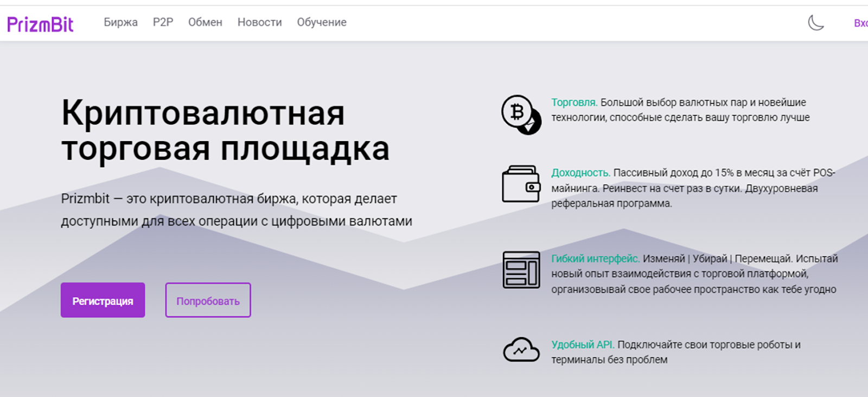This screenshot has height=397, width=868.
Task: Click the cloud chart icon beside Удобный API
Action: (521, 350)
